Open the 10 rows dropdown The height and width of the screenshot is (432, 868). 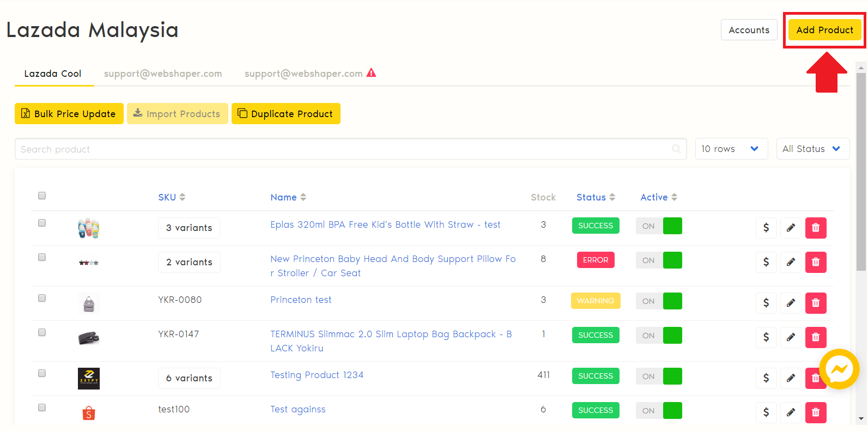731,149
